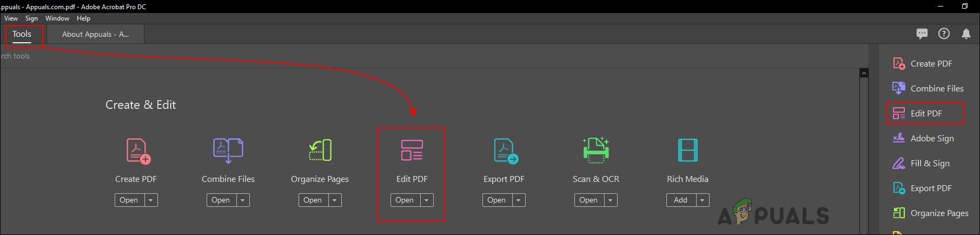Click the scrollbar up arrow of the tools list
The height and width of the screenshot is (235, 980).
864,73
